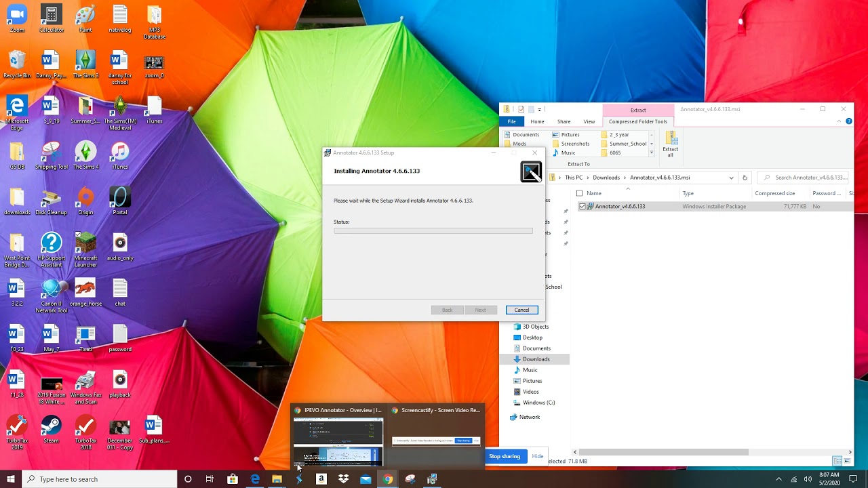868x488 pixels.
Task: Open Microsoft Store from the taskbar
Action: pos(233,479)
